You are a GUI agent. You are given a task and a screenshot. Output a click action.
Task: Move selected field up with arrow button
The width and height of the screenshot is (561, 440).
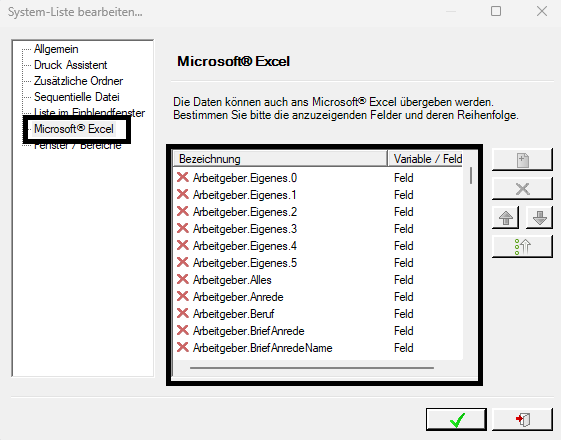pyautogui.click(x=506, y=217)
